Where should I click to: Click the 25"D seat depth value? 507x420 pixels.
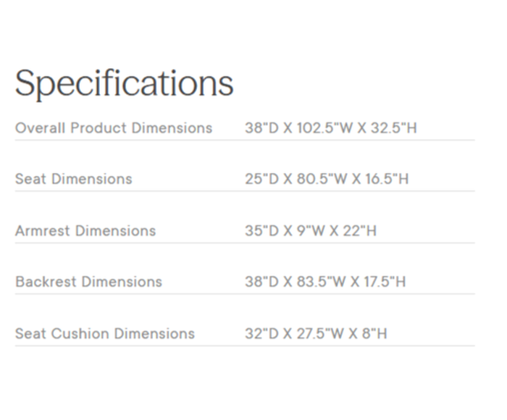click(x=257, y=179)
